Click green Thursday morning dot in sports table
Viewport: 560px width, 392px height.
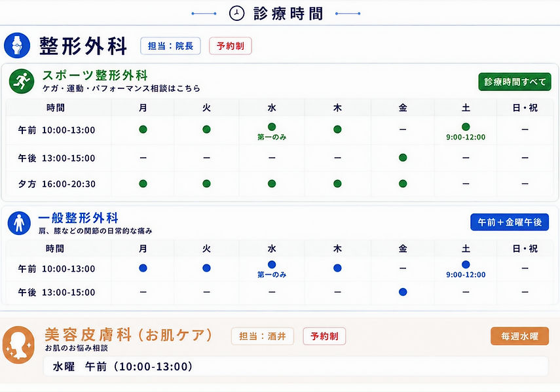tap(337, 130)
